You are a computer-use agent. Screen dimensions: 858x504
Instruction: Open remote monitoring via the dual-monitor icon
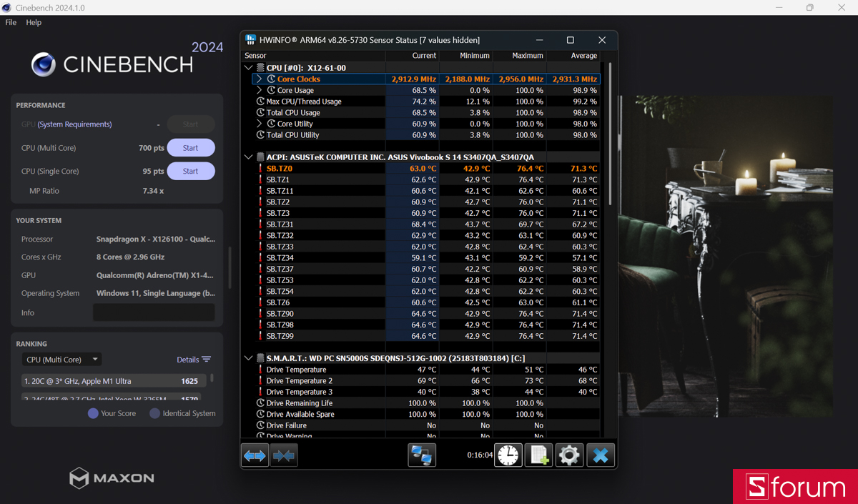coord(422,455)
